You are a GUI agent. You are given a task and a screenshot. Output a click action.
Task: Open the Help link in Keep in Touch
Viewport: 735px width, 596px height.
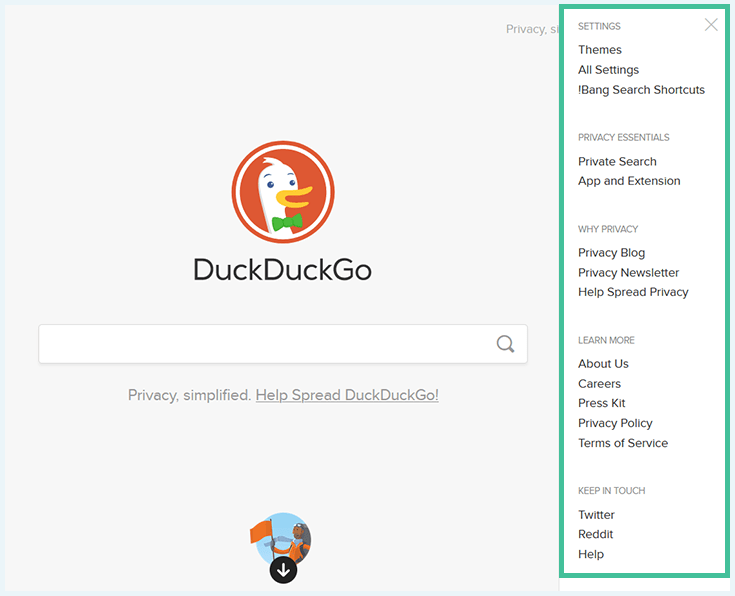click(591, 554)
